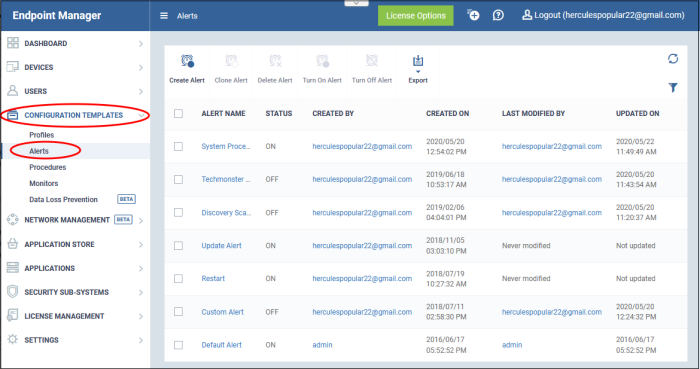Image resolution: width=700 pixels, height=369 pixels.
Task: Expand the License Management chevron
Action: [x=141, y=316]
